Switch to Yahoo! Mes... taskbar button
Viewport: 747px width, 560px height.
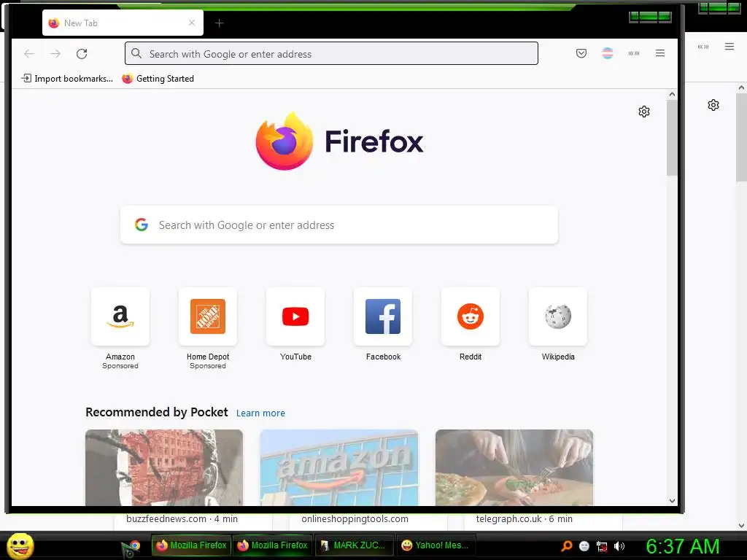pyautogui.click(x=436, y=545)
